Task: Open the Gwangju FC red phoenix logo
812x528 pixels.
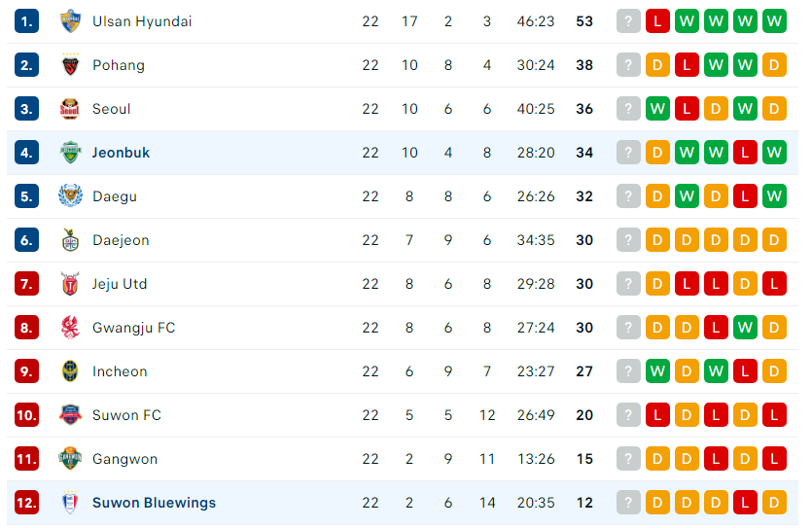Action: pos(70,328)
